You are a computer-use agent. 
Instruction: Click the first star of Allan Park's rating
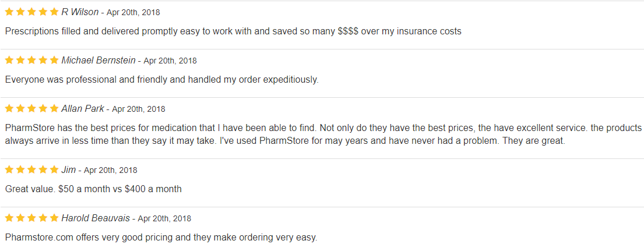(9, 109)
